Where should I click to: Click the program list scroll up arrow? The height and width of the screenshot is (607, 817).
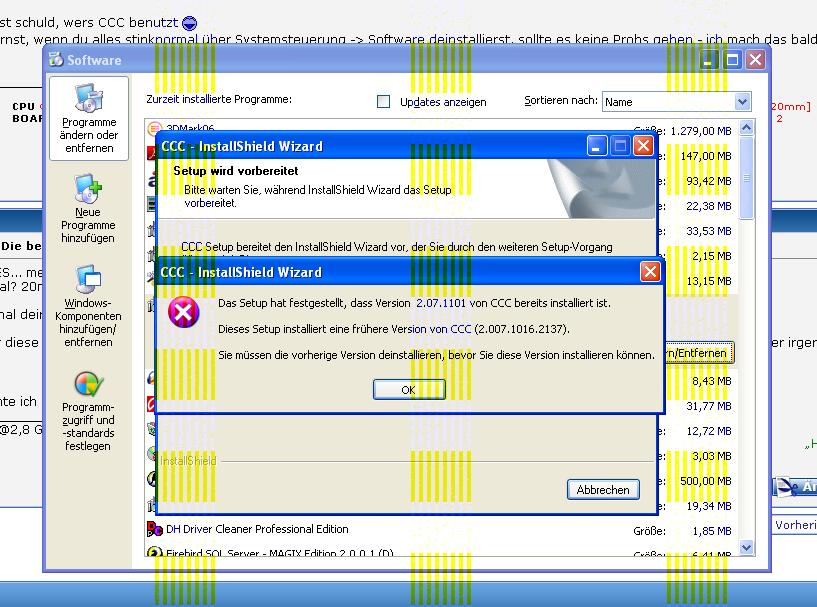pos(747,127)
